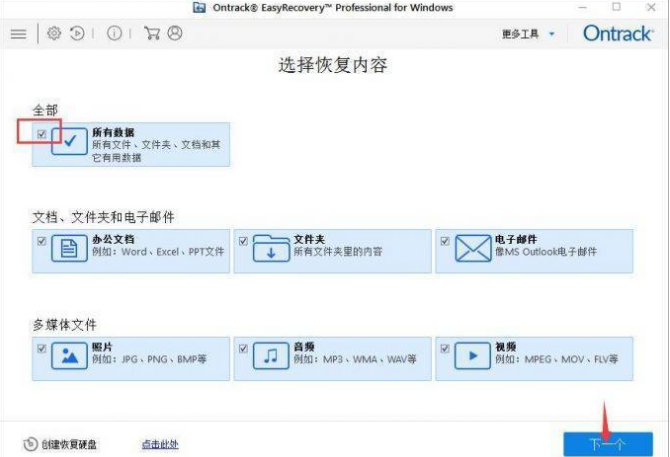
Task: Toggle the 办公文档 checkbox
Action: point(41,241)
